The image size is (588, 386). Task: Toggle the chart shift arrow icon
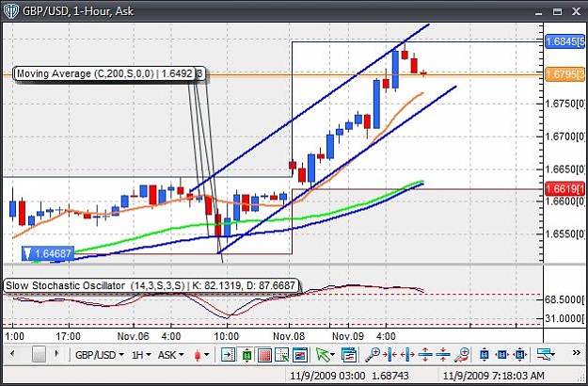[x=229, y=355]
